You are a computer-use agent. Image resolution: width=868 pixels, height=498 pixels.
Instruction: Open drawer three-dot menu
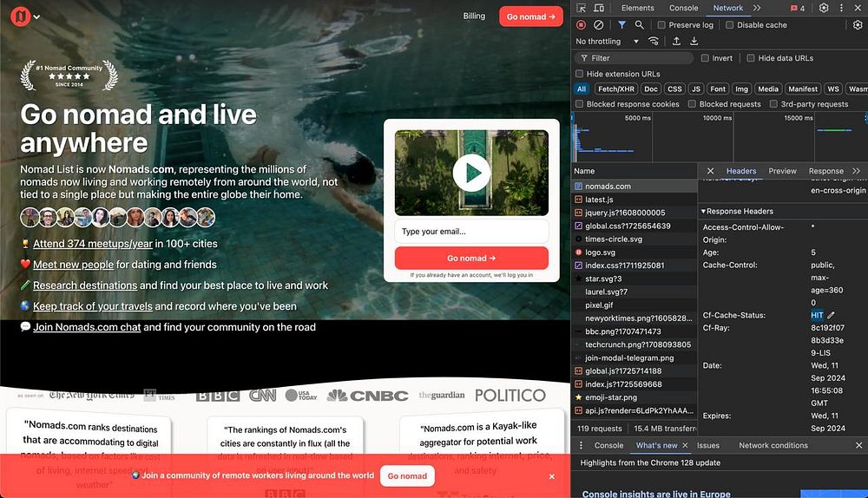click(x=581, y=445)
